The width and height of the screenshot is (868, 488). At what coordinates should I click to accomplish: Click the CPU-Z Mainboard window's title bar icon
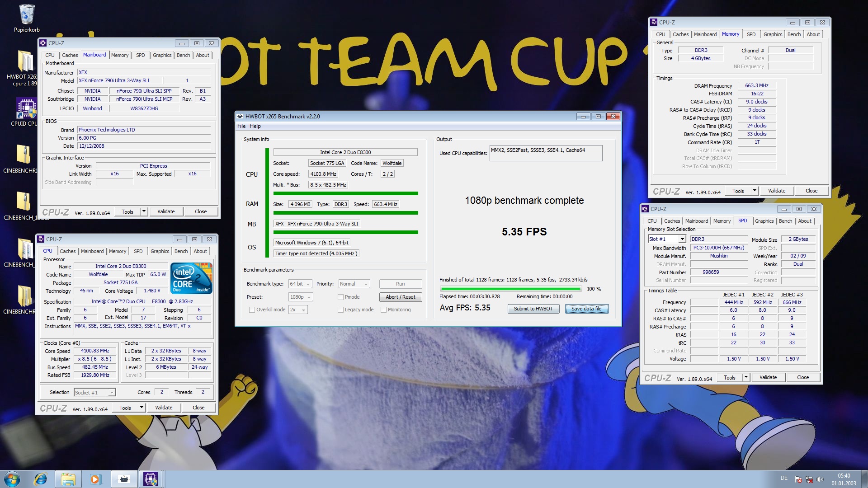point(43,43)
